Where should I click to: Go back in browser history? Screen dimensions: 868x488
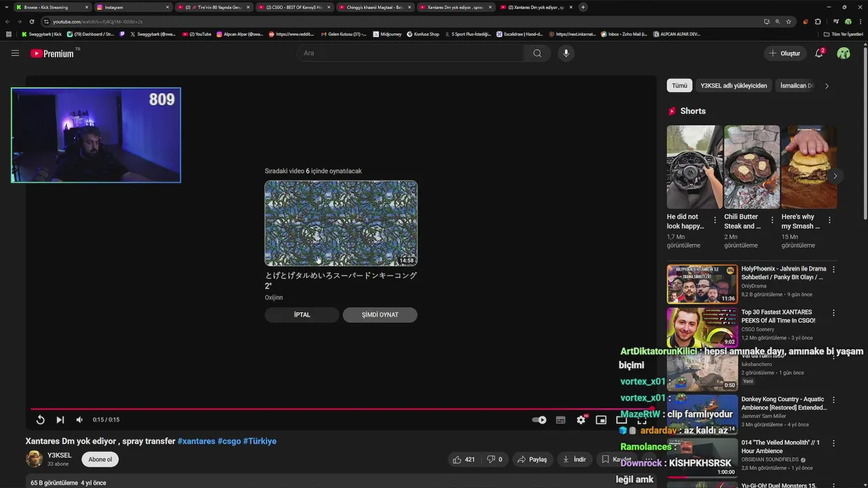(x=7, y=22)
